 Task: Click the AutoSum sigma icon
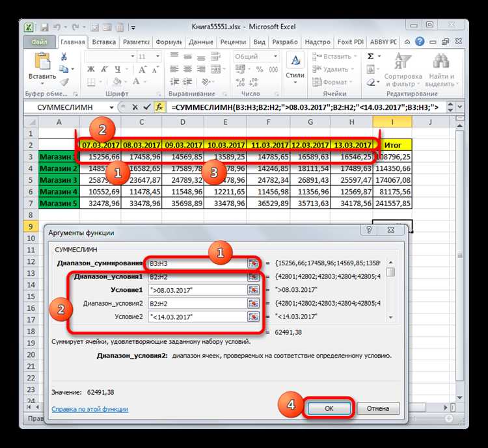(x=370, y=57)
